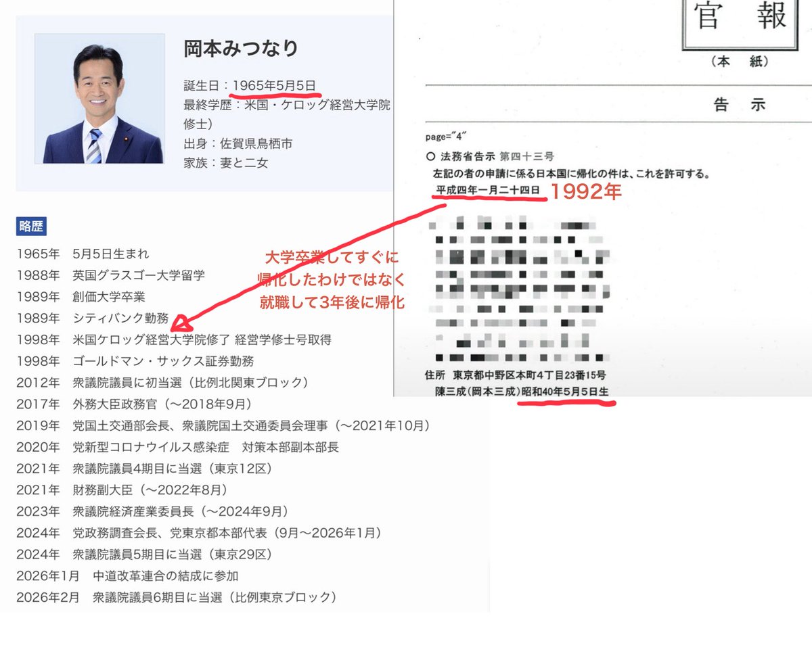Click the row 1965年 5月5日生まれ
The width and height of the screenshot is (812, 660).
click(x=83, y=254)
